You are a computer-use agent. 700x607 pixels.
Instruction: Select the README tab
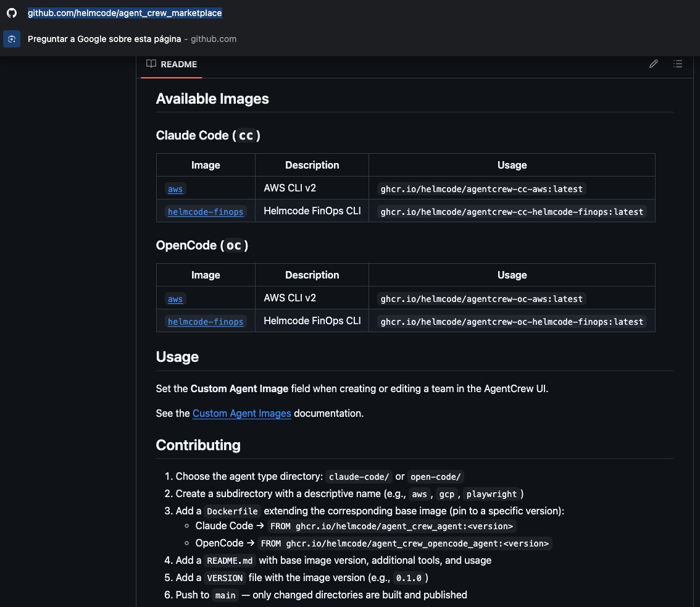[172, 64]
